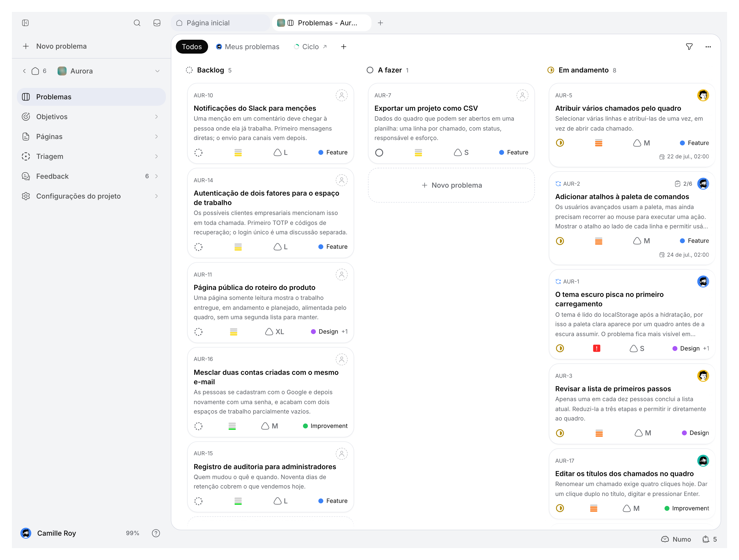Viewport: 739px width, 560px height.
Task: Toggle the status icon on AUR-5
Action: tap(560, 143)
